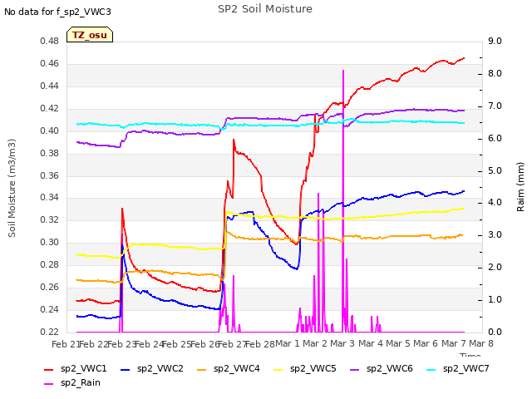532x399 pixels.
Task: Click the sp2_Rain magenta legend swatch
Action: (49, 384)
